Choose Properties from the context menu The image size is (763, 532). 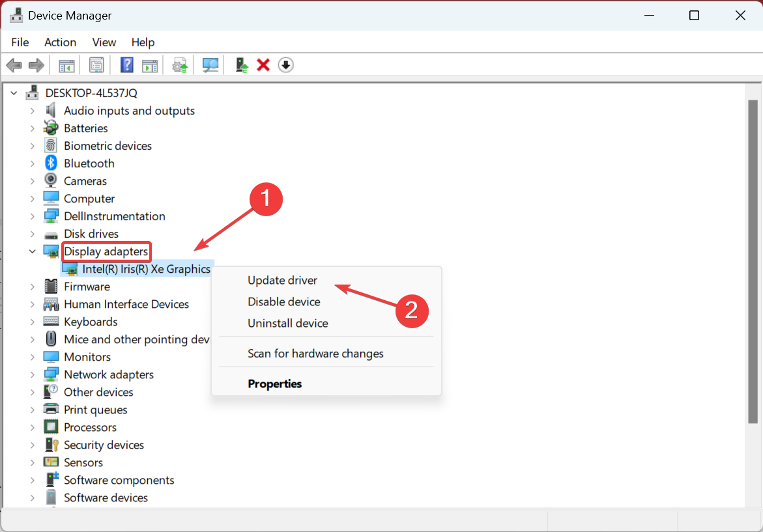click(274, 384)
